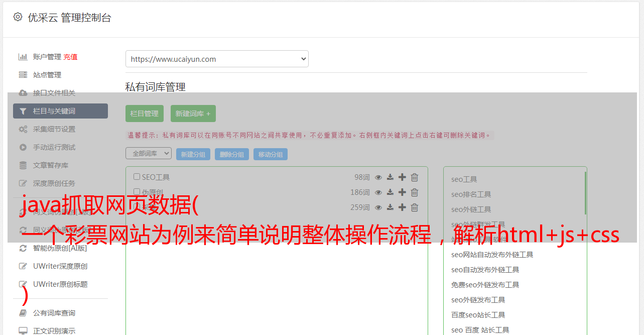The width and height of the screenshot is (644, 335).
Task: Click the 移动分组 button
Action: 271,154
